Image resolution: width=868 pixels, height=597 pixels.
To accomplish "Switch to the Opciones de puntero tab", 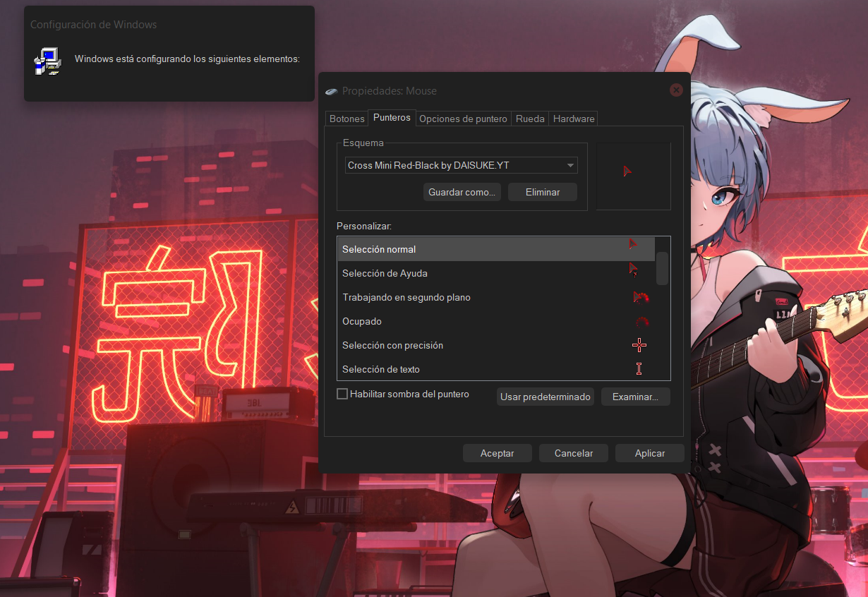I will click(x=462, y=119).
